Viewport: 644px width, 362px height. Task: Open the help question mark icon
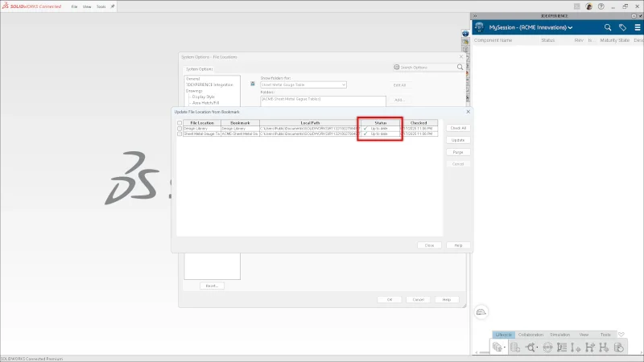[x=601, y=6]
